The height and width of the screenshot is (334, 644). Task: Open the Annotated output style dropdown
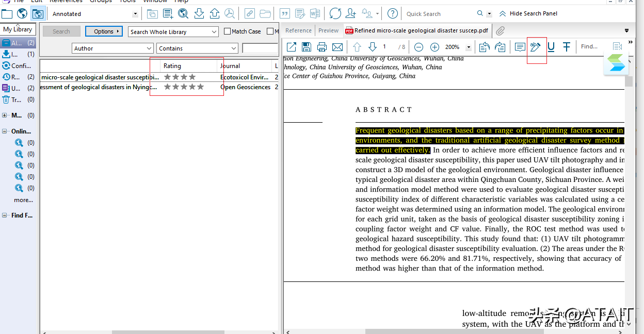pos(135,14)
